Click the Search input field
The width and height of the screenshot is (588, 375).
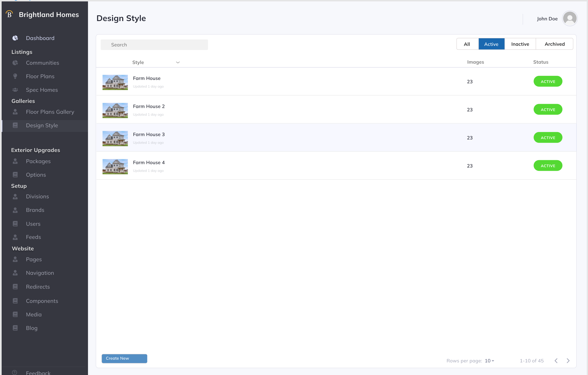point(154,45)
